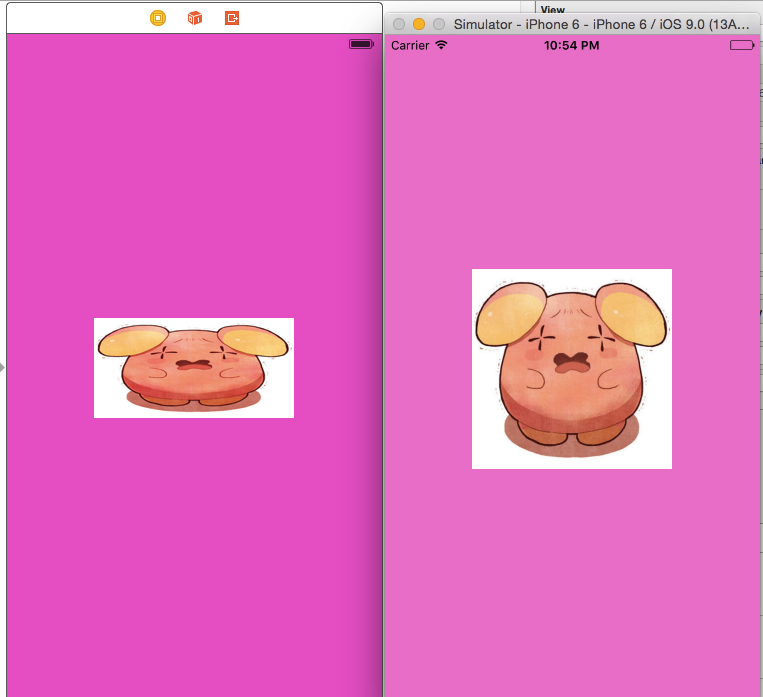Click the square image in iPhone simulator

572,369
